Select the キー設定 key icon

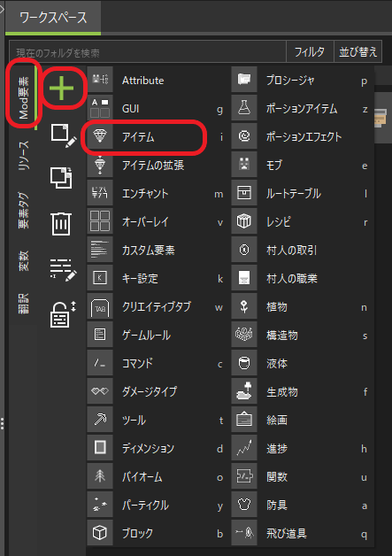coord(100,278)
